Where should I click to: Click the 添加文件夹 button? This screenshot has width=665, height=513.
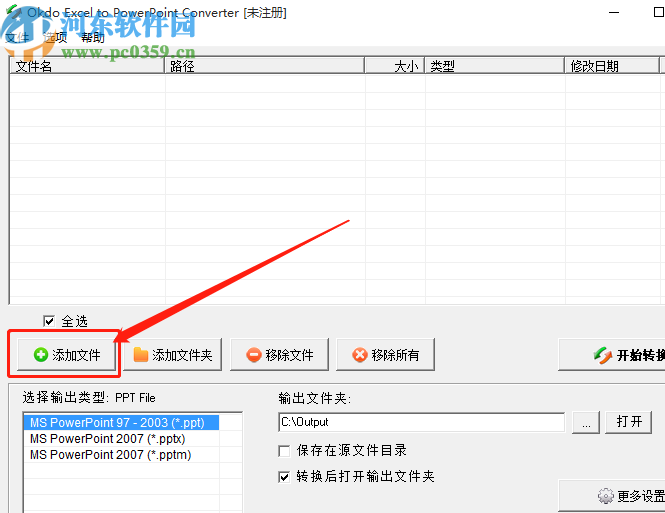pyautogui.click(x=173, y=354)
